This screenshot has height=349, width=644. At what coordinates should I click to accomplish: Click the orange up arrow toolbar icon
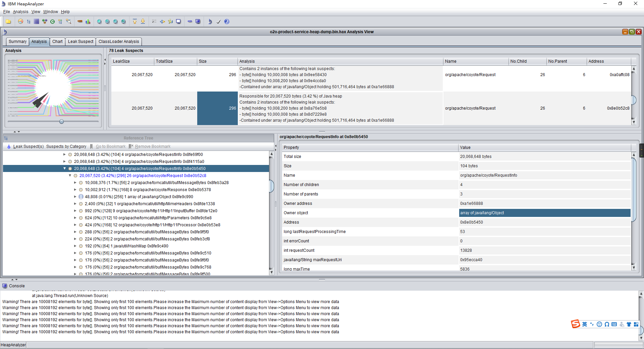(x=135, y=21)
